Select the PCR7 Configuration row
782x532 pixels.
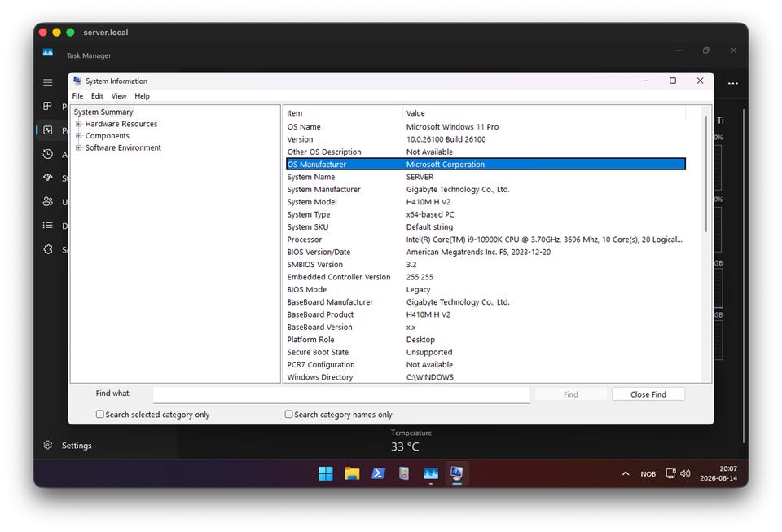485,364
